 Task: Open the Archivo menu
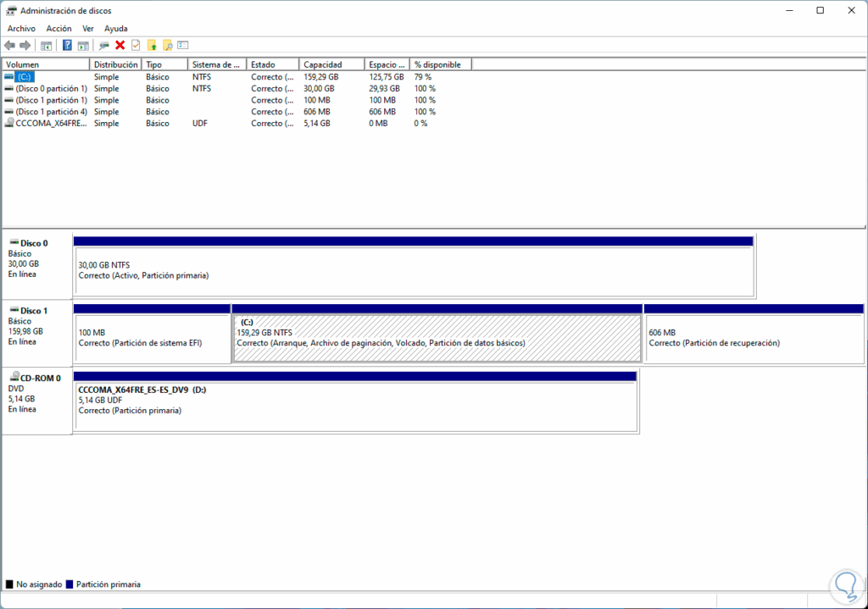click(x=20, y=28)
